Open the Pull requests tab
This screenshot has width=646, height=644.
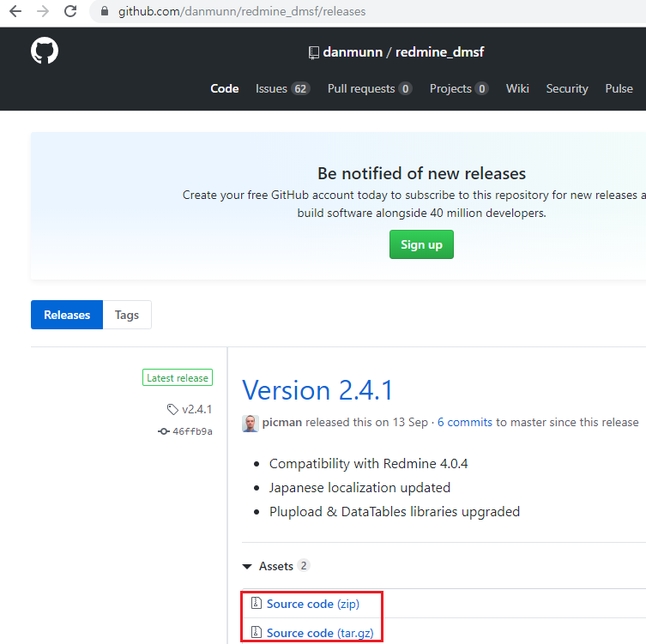pyautogui.click(x=370, y=88)
